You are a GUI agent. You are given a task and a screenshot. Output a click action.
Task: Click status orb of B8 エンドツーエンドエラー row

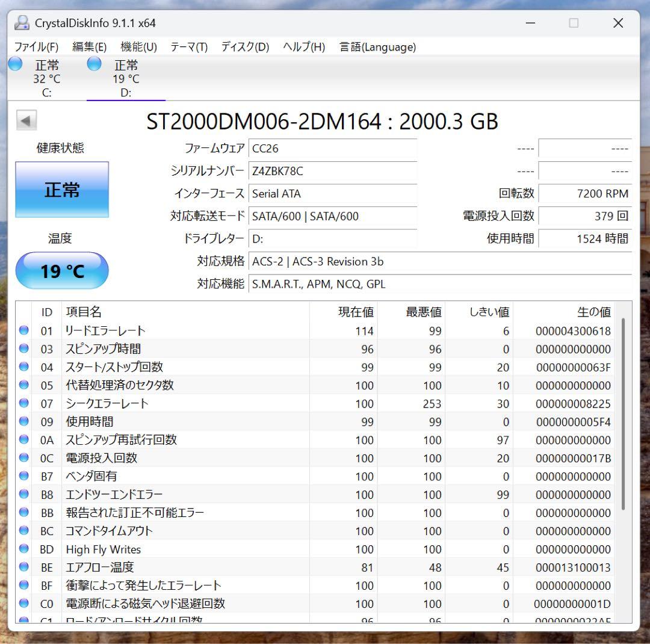(24, 494)
